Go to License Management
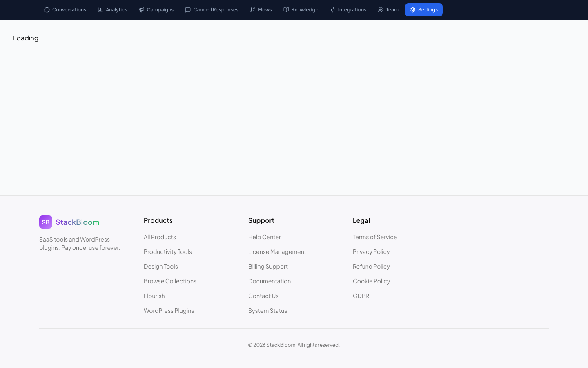Image resolution: width=588 pixels, height=368 pixels. [277, 251]
